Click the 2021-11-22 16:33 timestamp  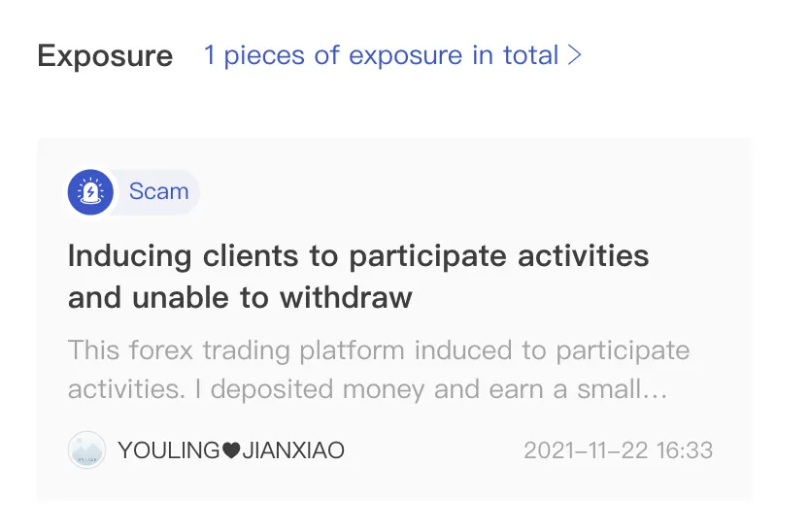[619, 450]
